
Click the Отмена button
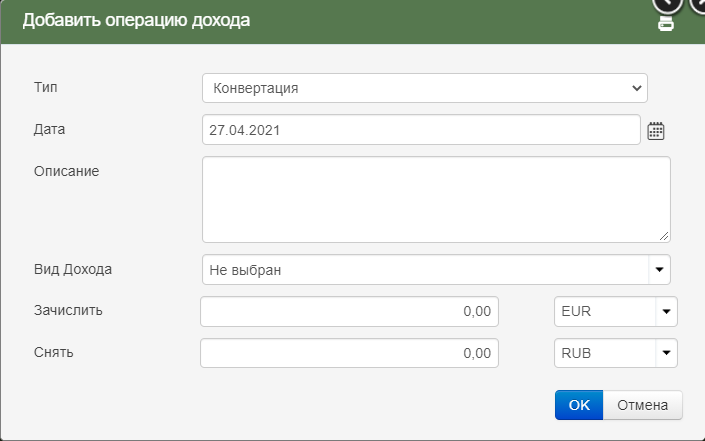643,405
